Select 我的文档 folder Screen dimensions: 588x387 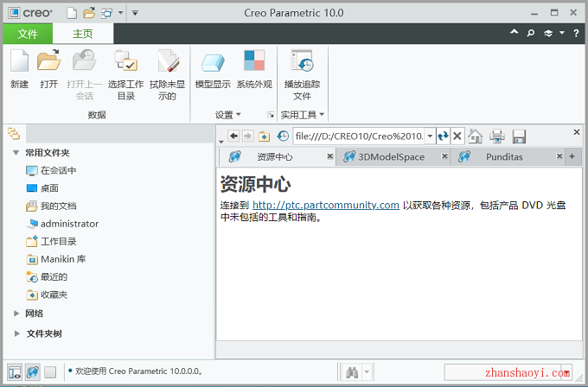[x=51, y=206]
